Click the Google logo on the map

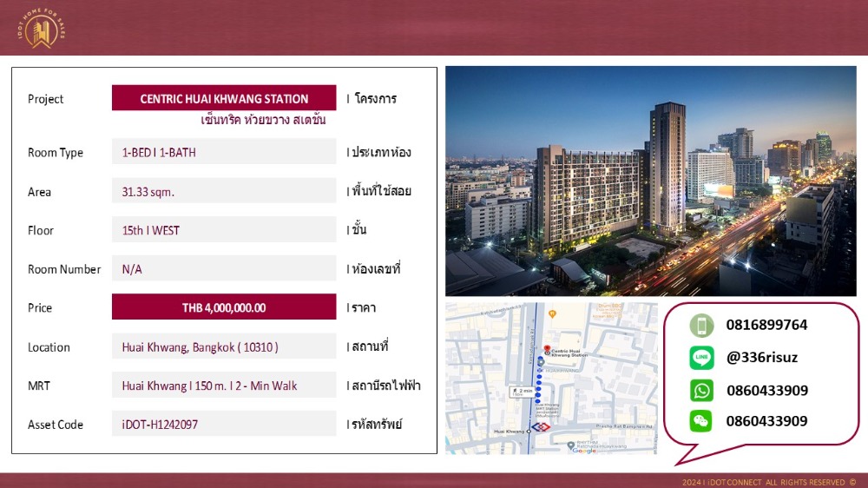(x=584, y=451)
